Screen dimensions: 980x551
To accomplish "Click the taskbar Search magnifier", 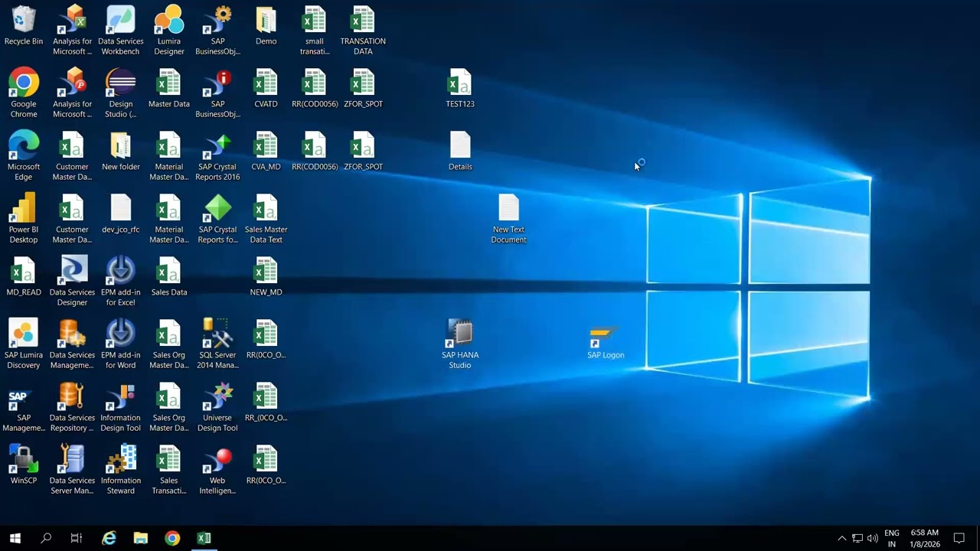I will [46, 538].
